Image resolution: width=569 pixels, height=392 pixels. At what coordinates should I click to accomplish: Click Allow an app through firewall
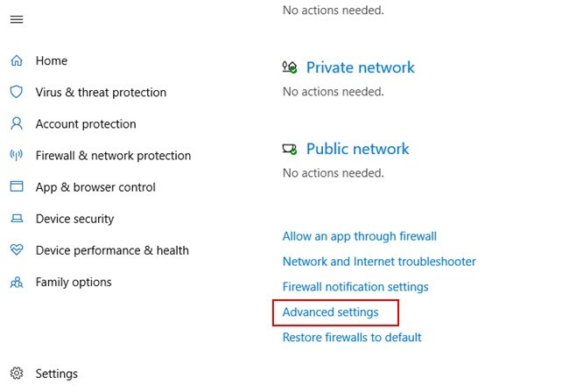click(359, 236)
